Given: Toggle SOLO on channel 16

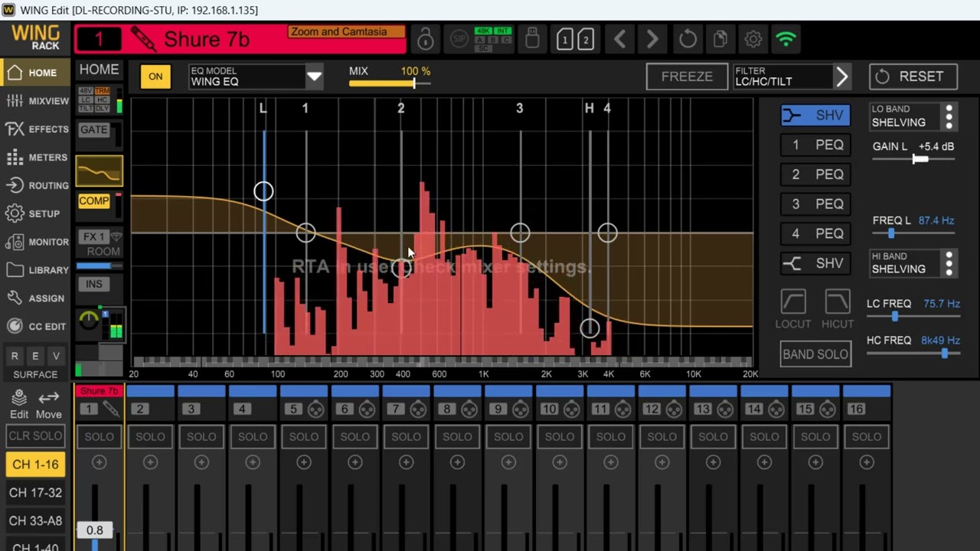Looking at the screenshot, I should click(x=867, y=437).
